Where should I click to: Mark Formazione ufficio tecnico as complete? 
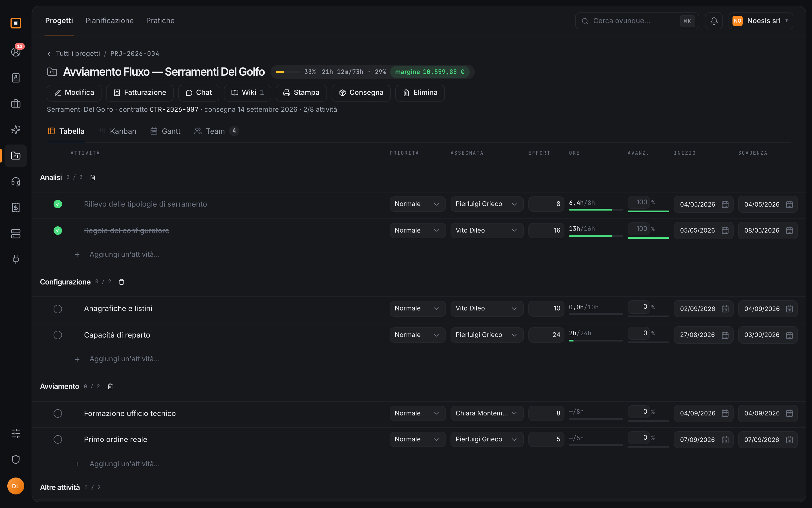(58, 413)
